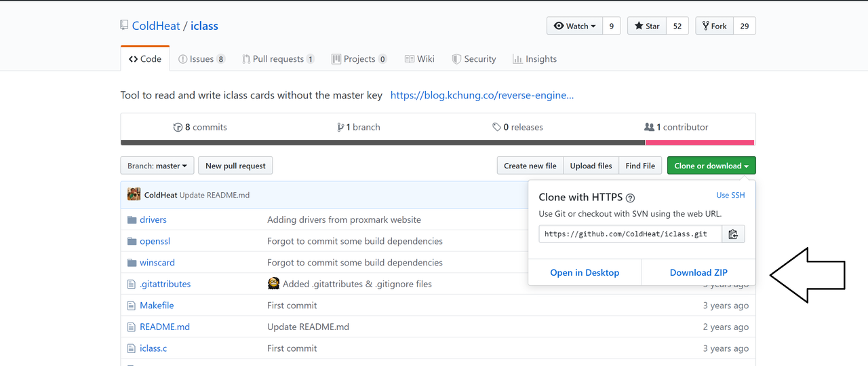The image size is (868, 366).
Task: Open the ColdHeat commit author link
Action: click(x=161, y=195)
